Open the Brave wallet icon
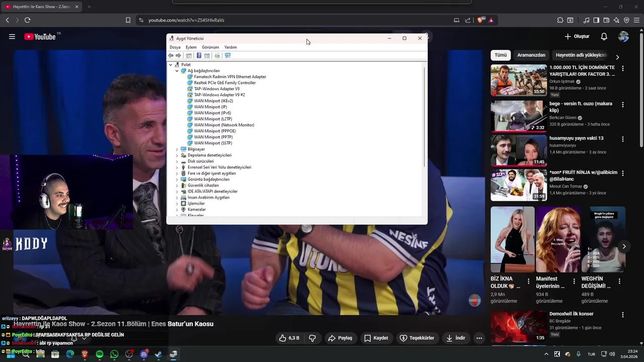Image resolution: width=644 pixels, height=362 pixels. click(606, 20)
